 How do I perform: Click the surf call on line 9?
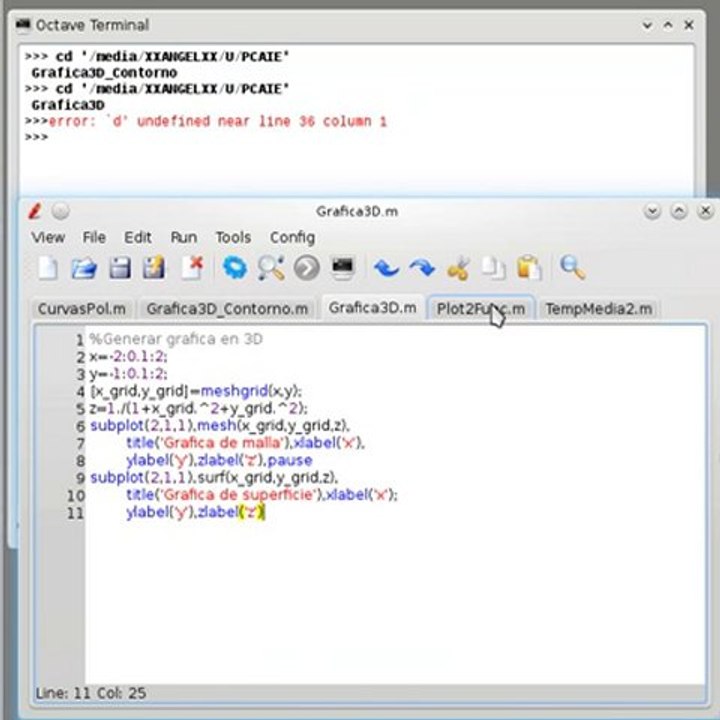coord(267,478)
